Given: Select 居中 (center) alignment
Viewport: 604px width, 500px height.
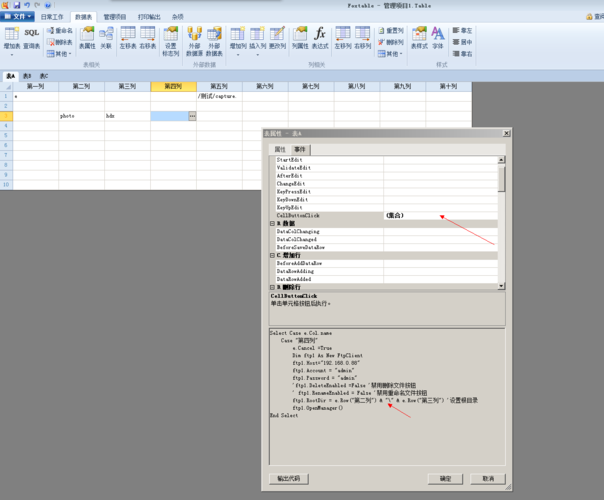Looking at the screenshot, I should pos(463,42).
